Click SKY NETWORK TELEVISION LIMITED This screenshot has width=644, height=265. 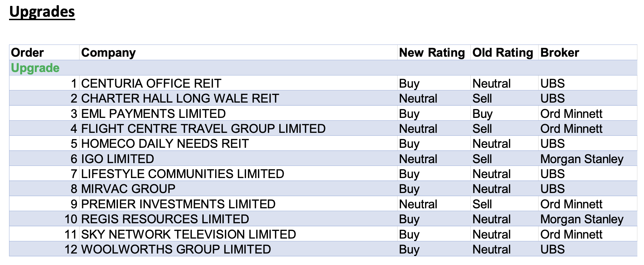pyautogui.click(x=188, y=234)
